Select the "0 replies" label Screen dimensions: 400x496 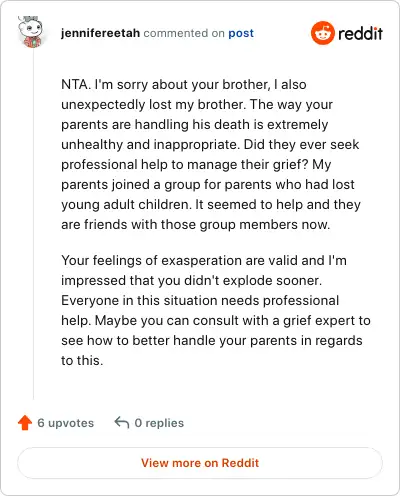click(159, 423)
